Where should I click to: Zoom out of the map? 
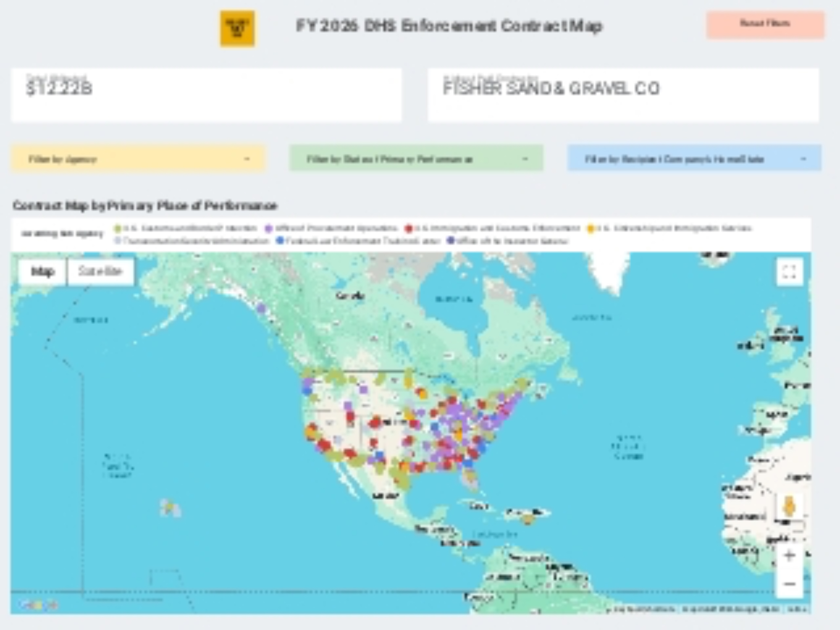[x=789, y=584]
